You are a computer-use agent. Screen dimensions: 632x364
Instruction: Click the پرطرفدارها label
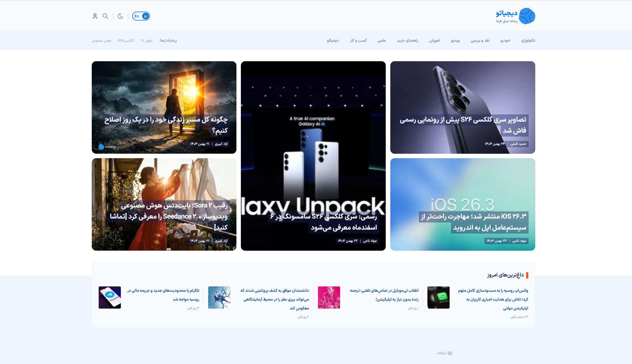[x=168, y=40]
